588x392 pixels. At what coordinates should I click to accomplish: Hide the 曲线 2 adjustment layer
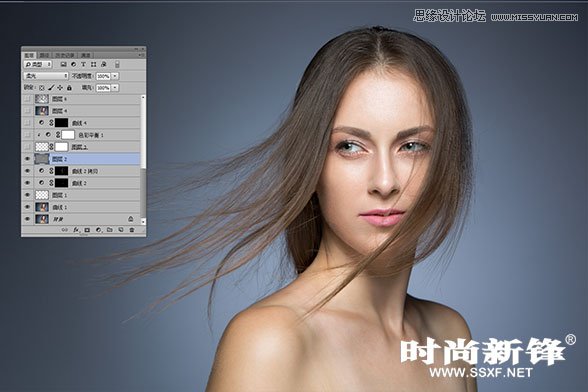pos(27,183)
